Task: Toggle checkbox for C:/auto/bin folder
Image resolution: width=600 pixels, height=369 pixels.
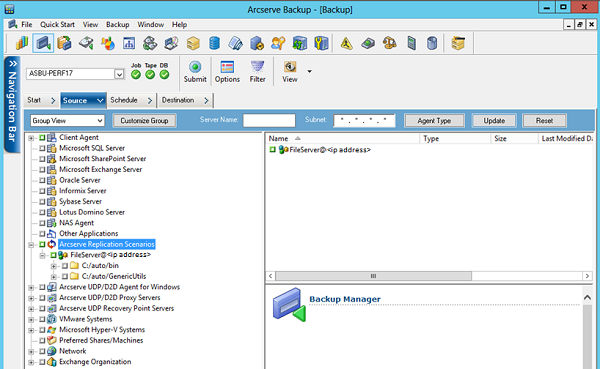Action: [x=65, y=266]
